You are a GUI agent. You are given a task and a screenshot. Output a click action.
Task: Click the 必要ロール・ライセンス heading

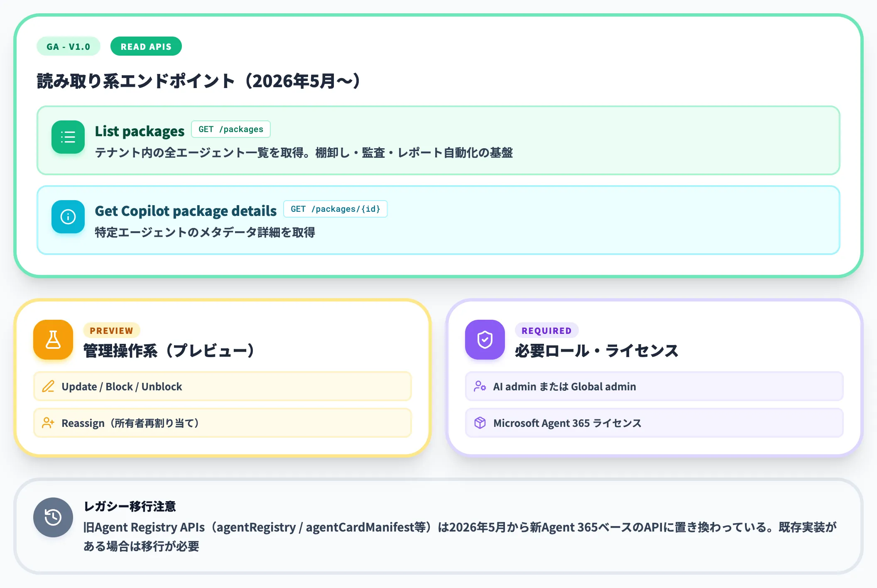click(x=597, y=351)
